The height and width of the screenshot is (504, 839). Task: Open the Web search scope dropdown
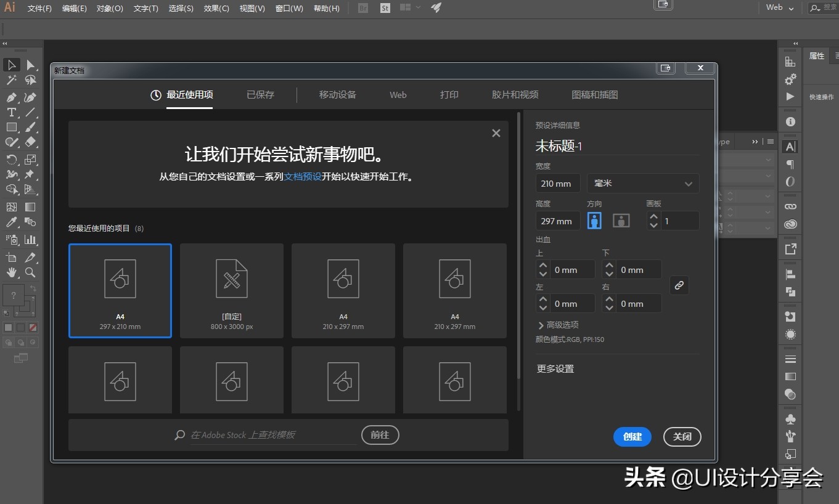tap(778, 8)
